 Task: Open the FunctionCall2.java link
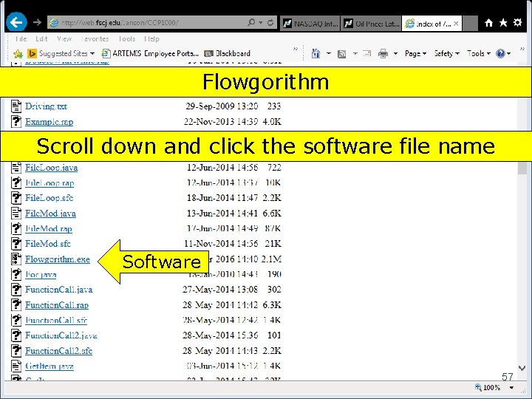click(x=61, y=335)
